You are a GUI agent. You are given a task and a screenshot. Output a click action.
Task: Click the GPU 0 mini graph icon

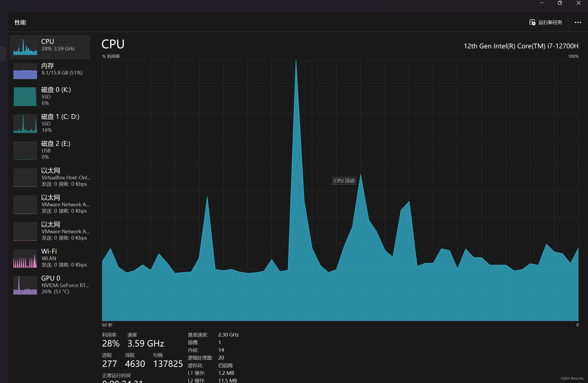[25, 285]
